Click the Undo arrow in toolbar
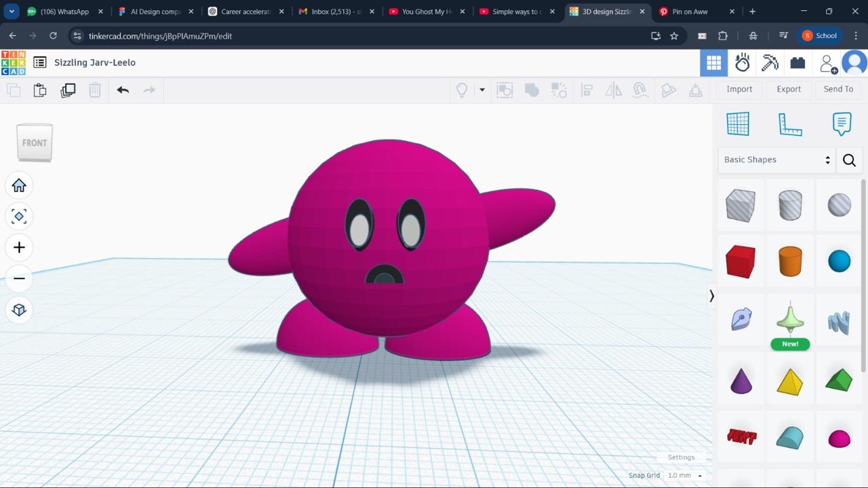The height and width of the screenshot is (488, 868). coord(123,90)
